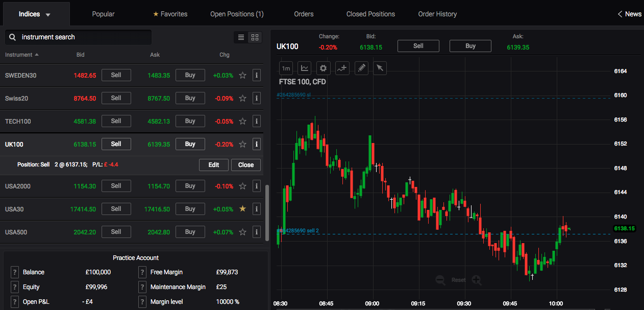Switch to grid view for instruments
Image resolution: width=644 pixels, height=310 pixels.
click(x=255, y=37)
